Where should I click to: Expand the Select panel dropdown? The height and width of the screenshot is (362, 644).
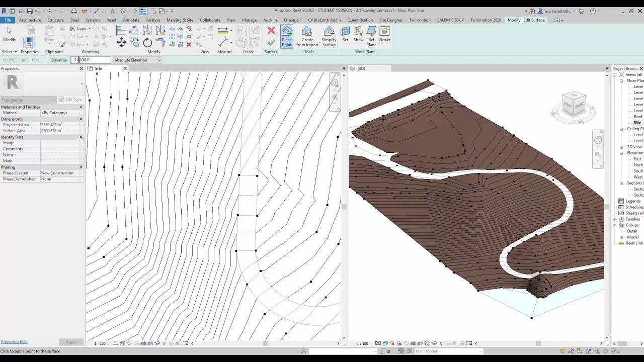(x=9, y=52)
